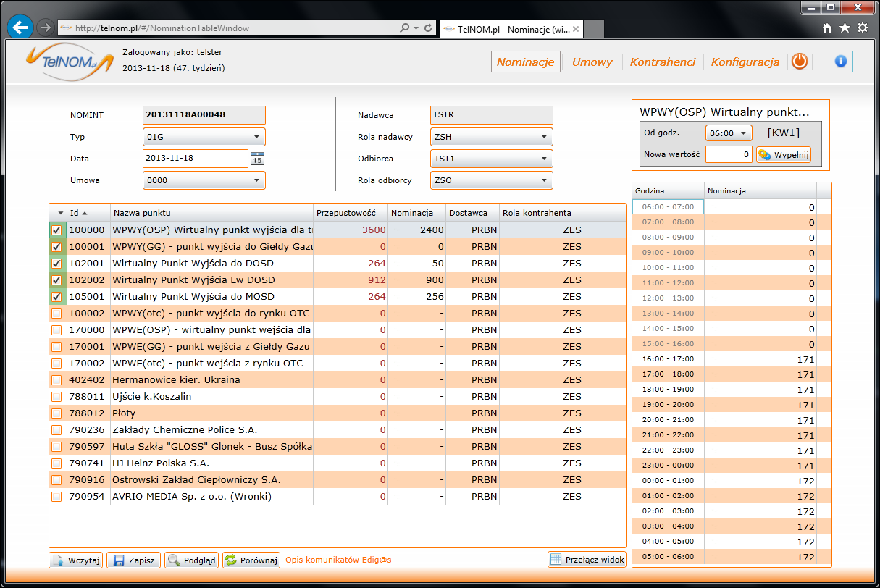Image resolution: width=880 pixels, height=588 pixels.
Task: Open the favorites star icon
Action: (845, 28)
